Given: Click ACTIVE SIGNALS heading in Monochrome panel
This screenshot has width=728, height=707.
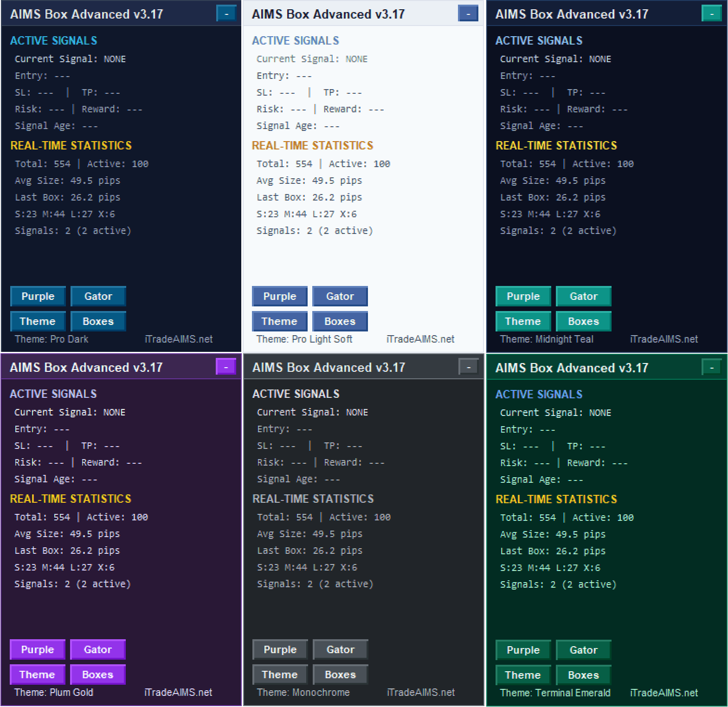Looking at the screenshot, I should point(296,394).
